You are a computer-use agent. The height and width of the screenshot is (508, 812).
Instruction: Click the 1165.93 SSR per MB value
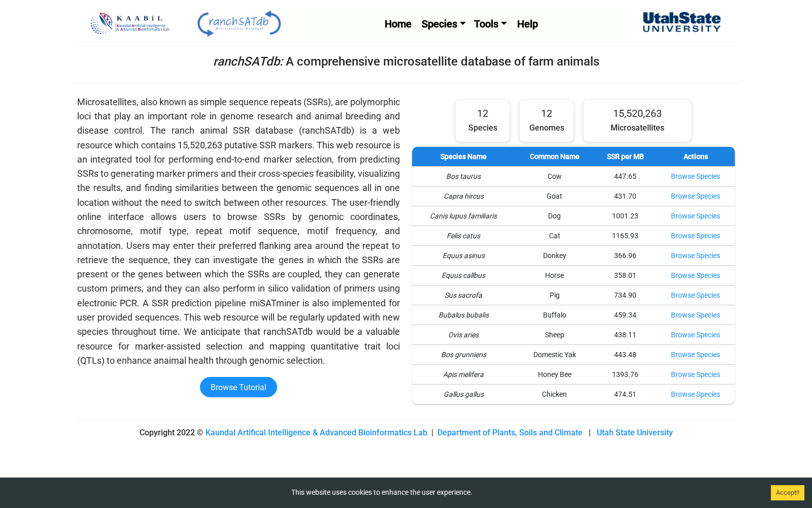tap(625, 236)
